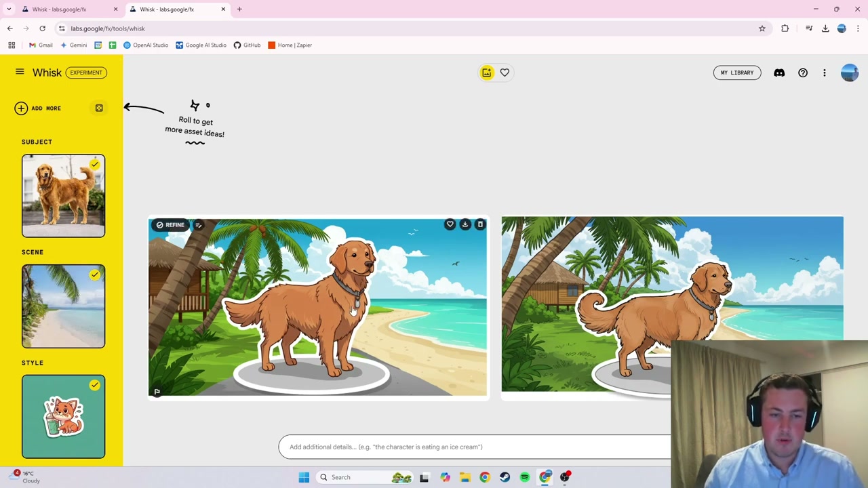Reload the Whisk page
The width and height of the screenshot is (868, 488).
42,28
